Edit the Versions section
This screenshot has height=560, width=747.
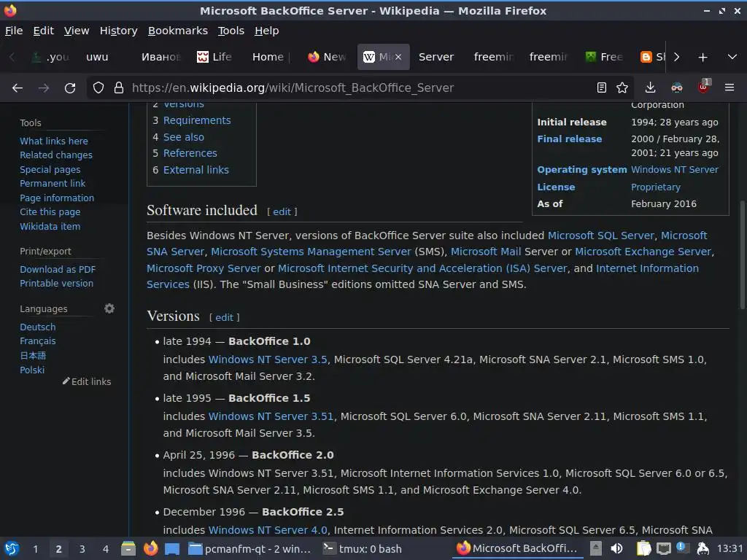tap(224, 318)
